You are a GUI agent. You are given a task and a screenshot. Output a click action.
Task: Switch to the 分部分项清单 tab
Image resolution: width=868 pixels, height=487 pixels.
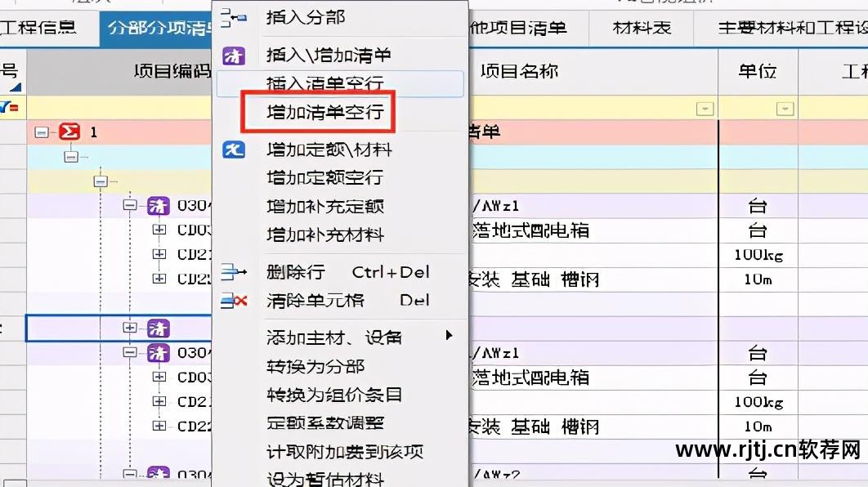click(x=156, y=29)
